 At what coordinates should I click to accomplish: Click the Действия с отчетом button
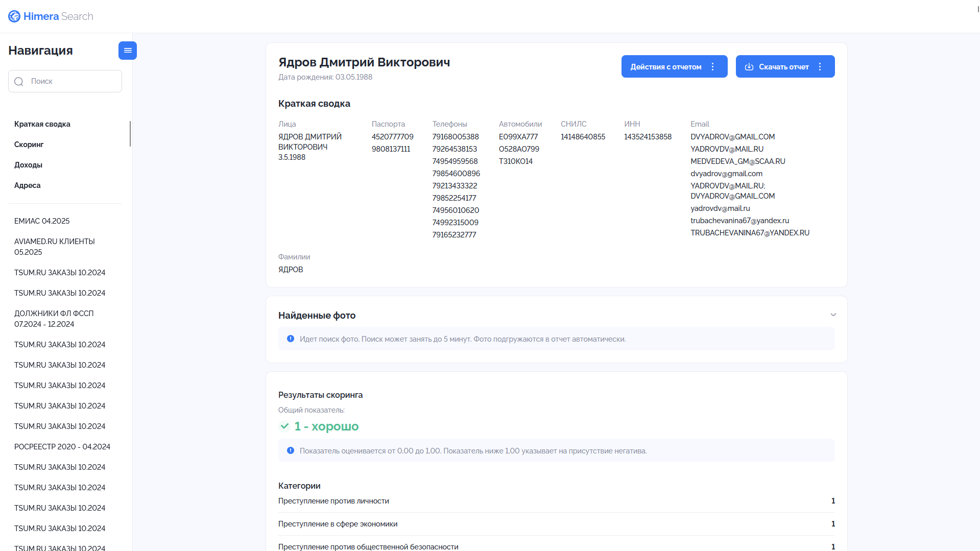tap(674, 66)
